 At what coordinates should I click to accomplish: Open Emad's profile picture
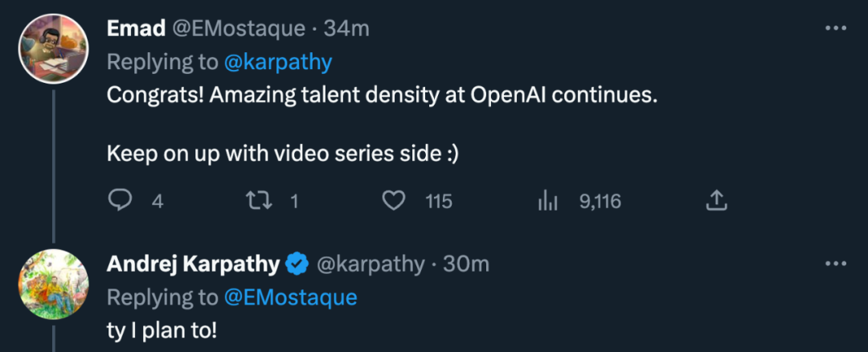[53, 48]
